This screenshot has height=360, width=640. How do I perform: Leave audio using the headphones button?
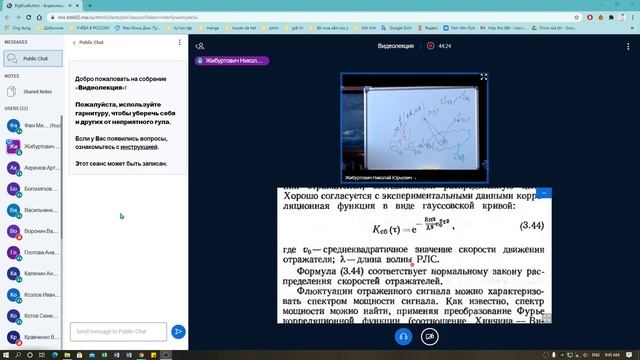tap(403, 337)
